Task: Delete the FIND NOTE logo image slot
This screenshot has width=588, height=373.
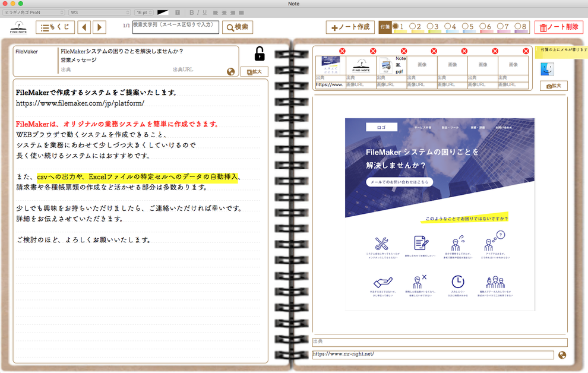Action: pyautogui.click(x=373, y=51)
